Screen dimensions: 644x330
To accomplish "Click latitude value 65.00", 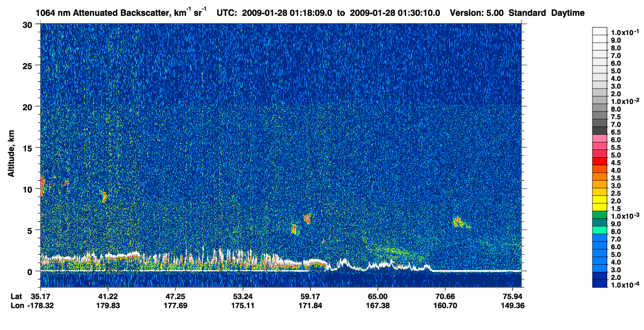I will tap(377, 297).
